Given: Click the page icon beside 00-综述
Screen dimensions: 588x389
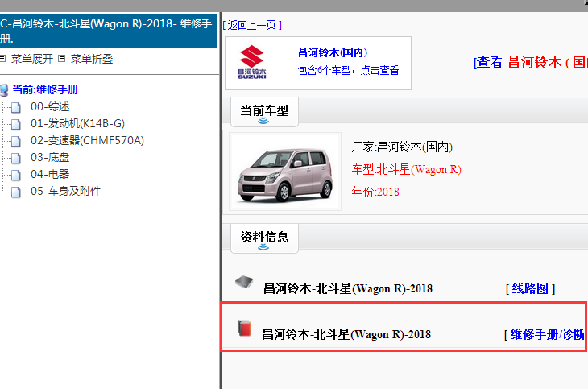Looking at the screenshot, I should coord(16,107).
